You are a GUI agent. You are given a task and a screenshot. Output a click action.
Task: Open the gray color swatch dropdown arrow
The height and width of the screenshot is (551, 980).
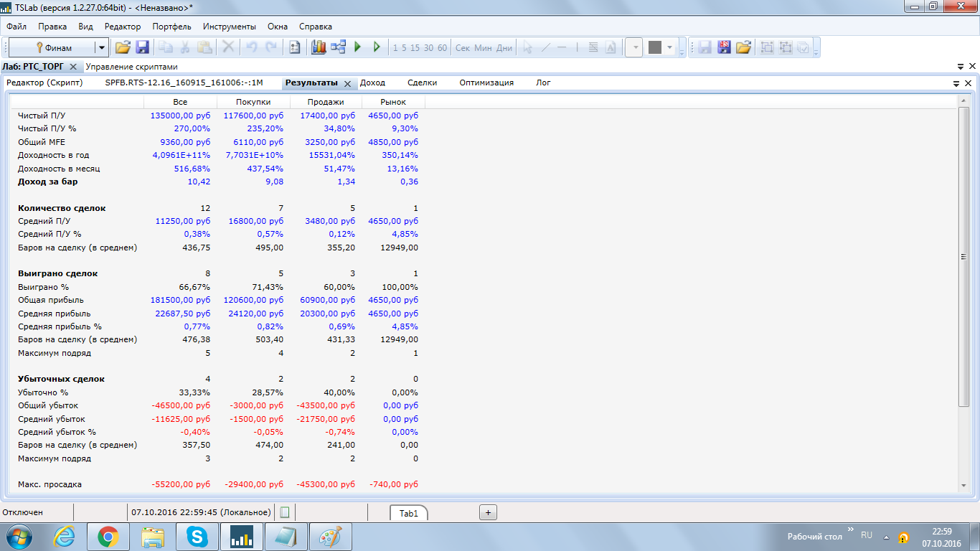point(670,48)
